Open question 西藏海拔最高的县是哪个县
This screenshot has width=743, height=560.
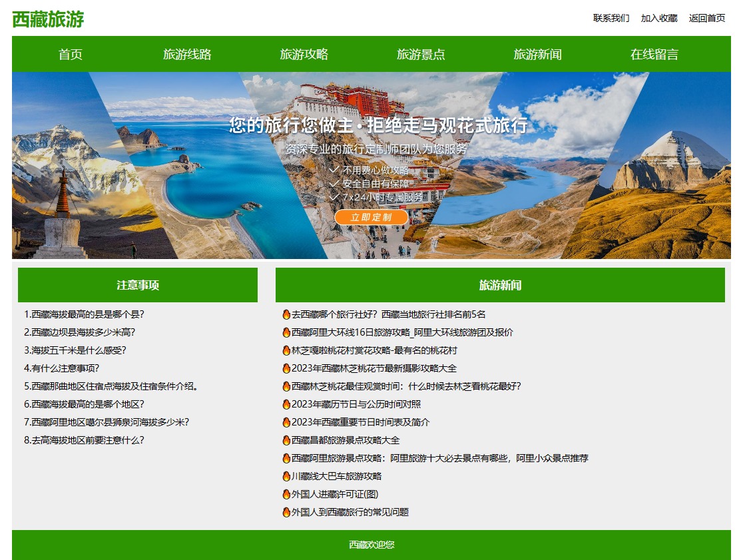click(x=84, y=314)
